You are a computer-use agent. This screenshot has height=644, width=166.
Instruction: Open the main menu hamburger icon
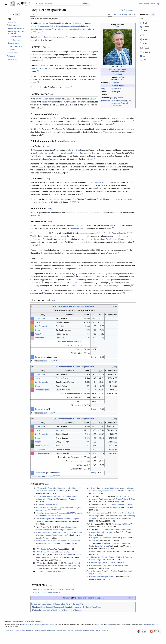point(6,4)
